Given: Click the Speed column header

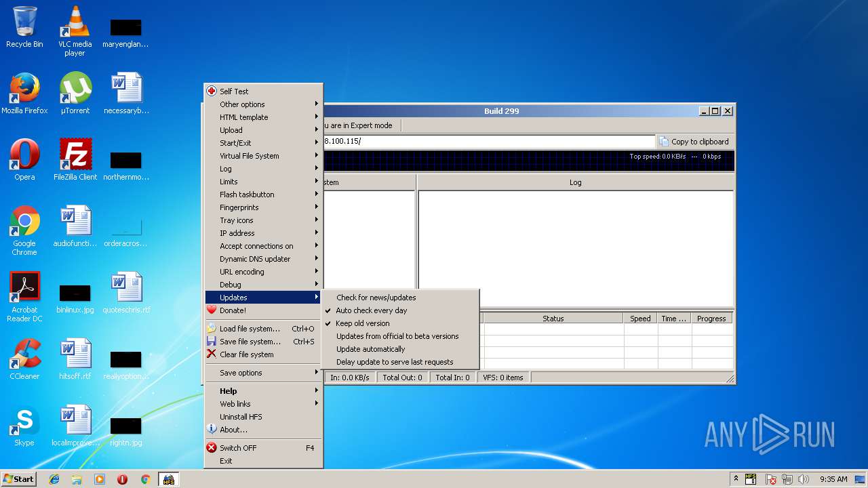Looking at the screenshot, I should point(640,319).
